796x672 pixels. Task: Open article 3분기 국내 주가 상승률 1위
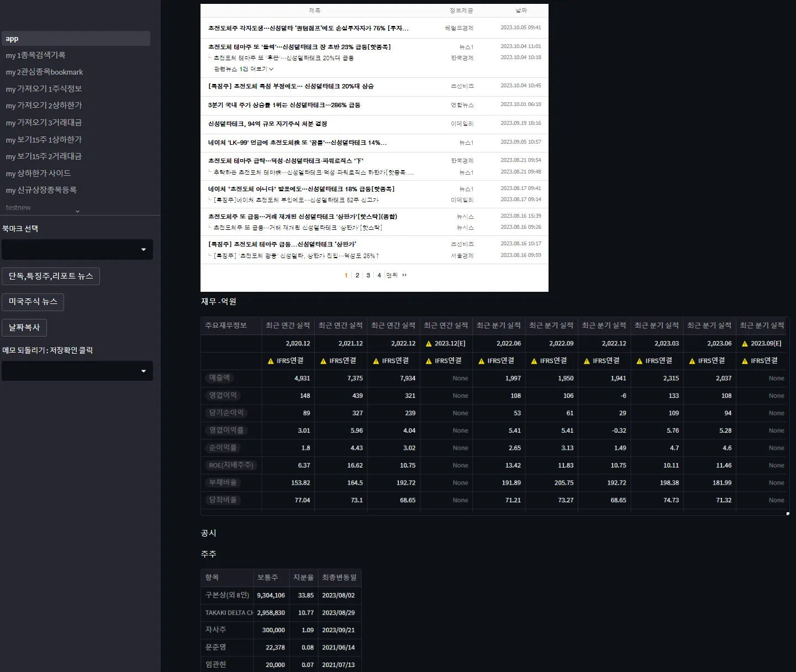(284, 105)
